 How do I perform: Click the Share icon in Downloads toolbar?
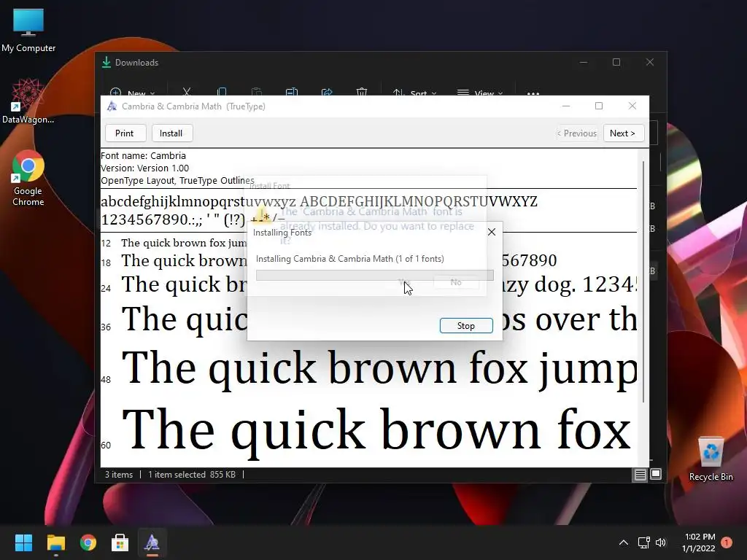327,92
